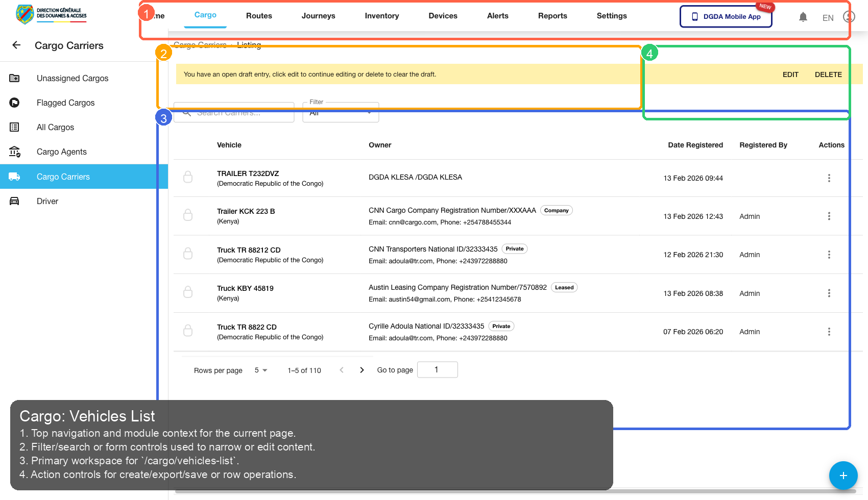The image size is (868, 500).
Task: Click EDIT on the draft banner
Action: (x=790, y=74)
